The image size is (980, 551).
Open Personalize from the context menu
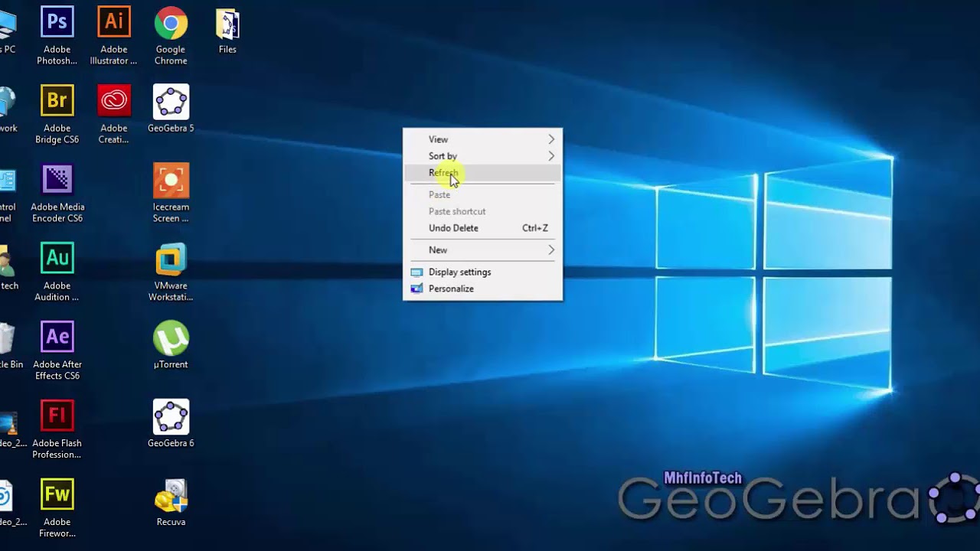pos(482,289)
